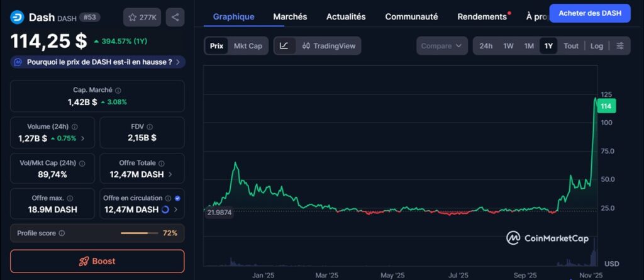Select the line chart icon
644x280 pixels.
(x=284, y=46)
